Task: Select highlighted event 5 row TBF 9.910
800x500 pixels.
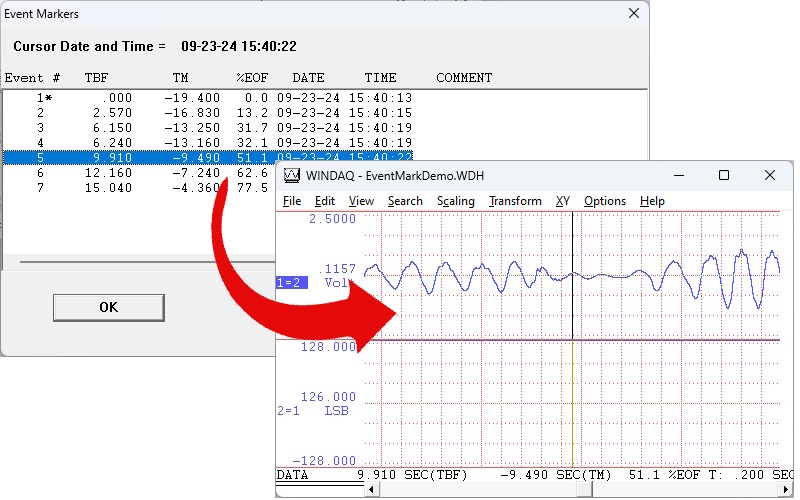Action: (208, 157)
